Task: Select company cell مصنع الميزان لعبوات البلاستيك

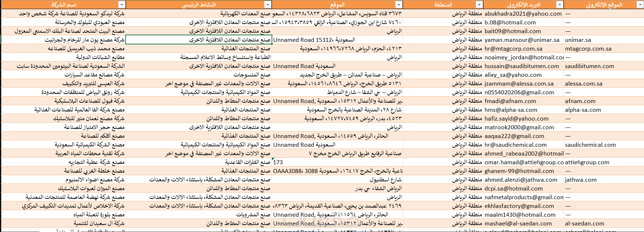Action: (x=63, y=188)
